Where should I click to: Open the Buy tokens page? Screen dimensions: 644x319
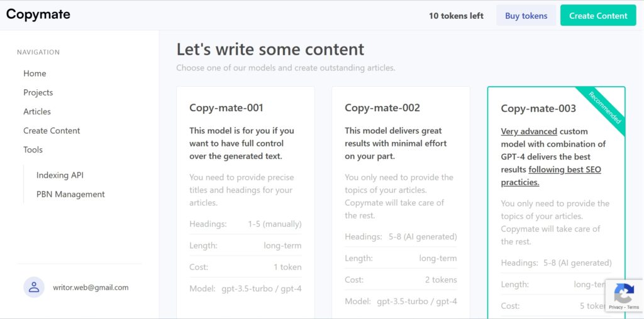pyautogui.click(x=526, y=16)
